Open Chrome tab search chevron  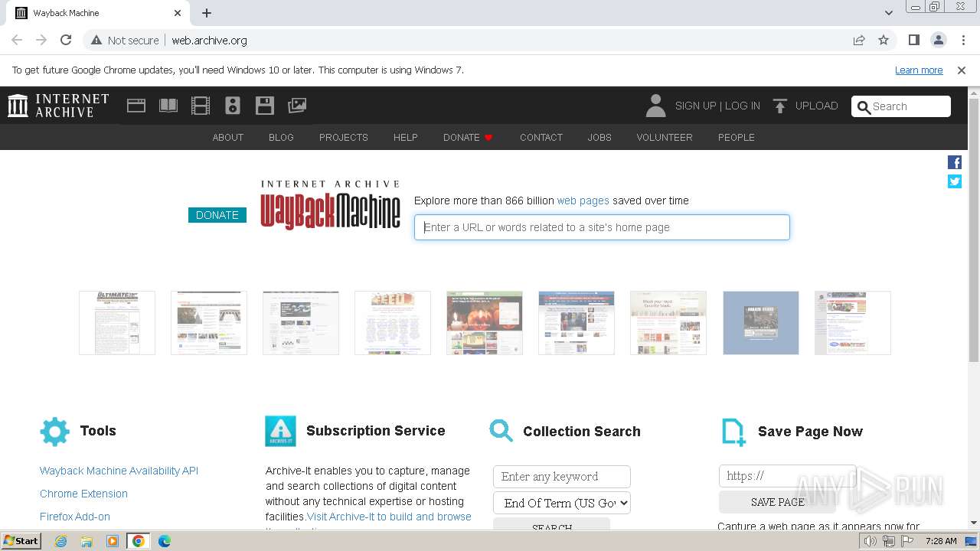pyautogui.click(x=889, y=13)
